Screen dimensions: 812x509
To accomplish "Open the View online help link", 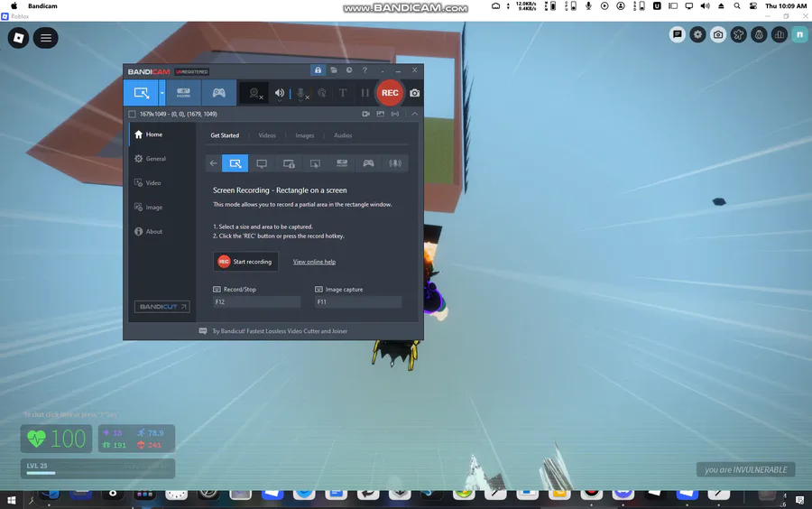I will tap(314, 262).
